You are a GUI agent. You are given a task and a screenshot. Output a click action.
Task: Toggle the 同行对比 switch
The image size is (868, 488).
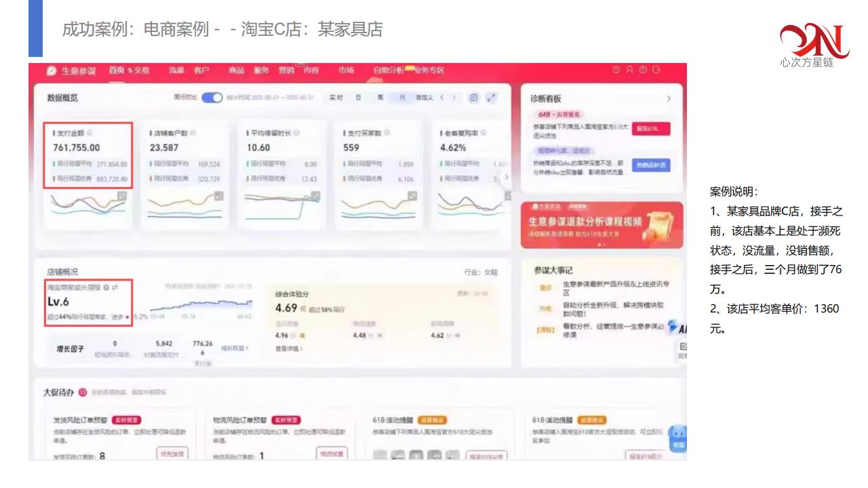(x=212, y=98)
